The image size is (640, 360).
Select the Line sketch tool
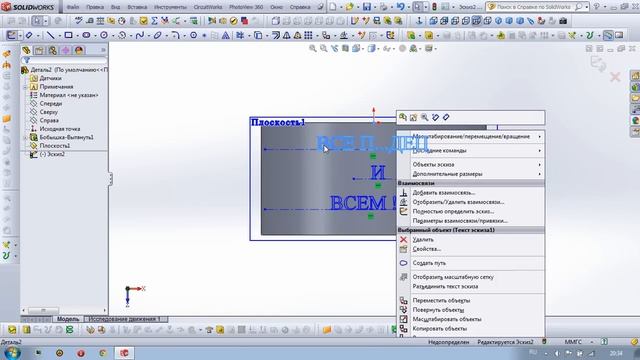tap(50, 36)
